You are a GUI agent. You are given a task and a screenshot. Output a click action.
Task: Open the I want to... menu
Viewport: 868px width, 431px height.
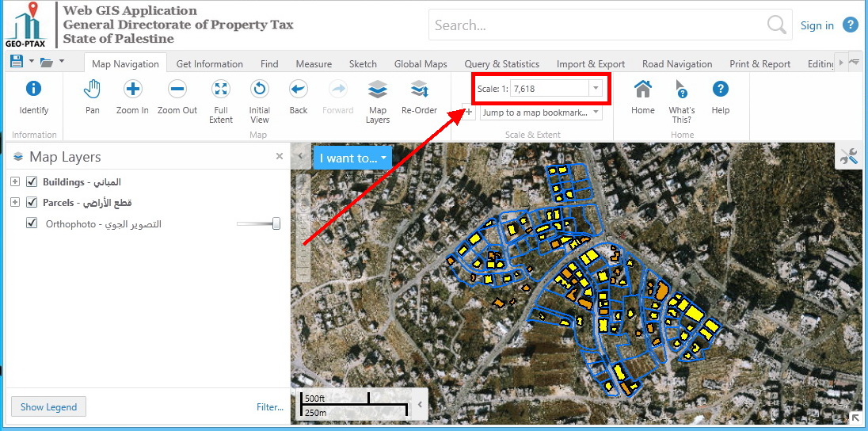(x=352, y=158)
